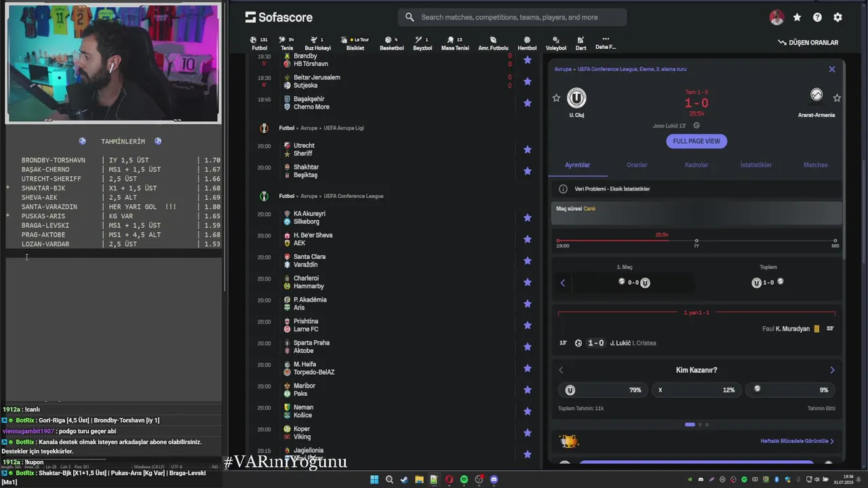Show previous poll in Kim Kazanır

pyautogui.click(x=561, y=370)
